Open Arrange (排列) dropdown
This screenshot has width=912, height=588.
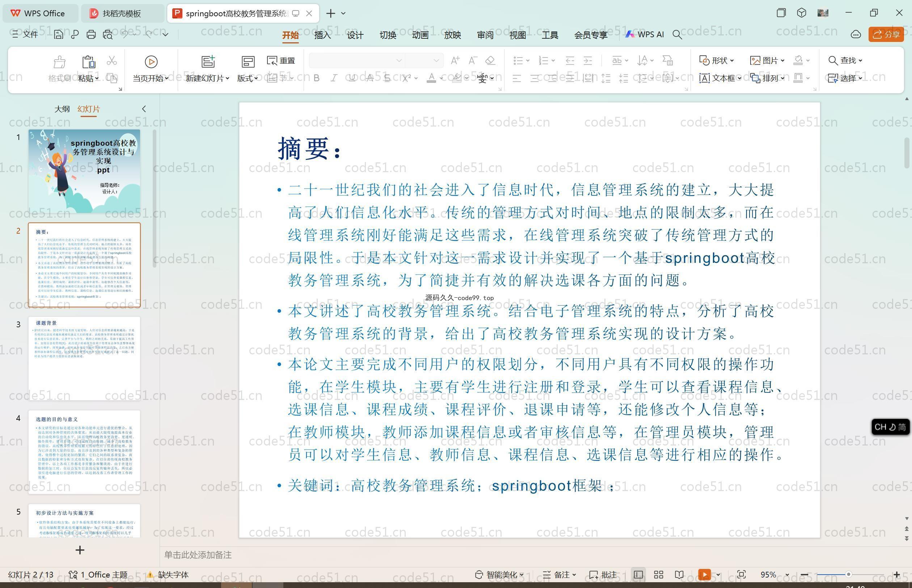click(767, 78)
